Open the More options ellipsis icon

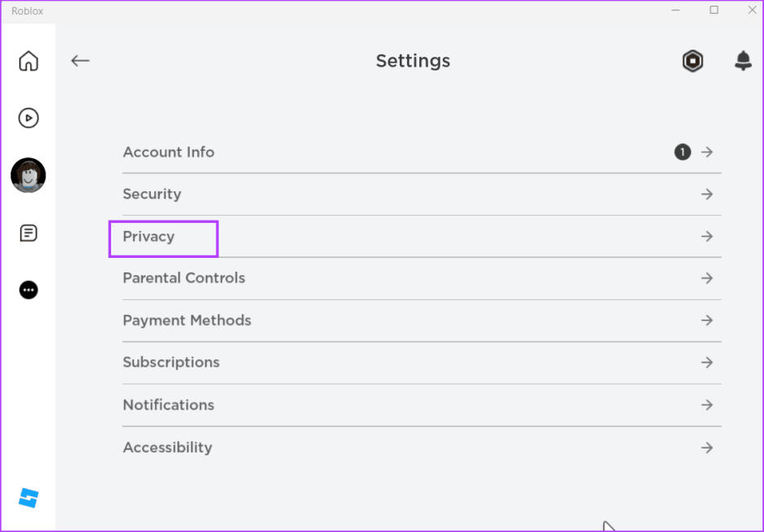click(28, 290)
